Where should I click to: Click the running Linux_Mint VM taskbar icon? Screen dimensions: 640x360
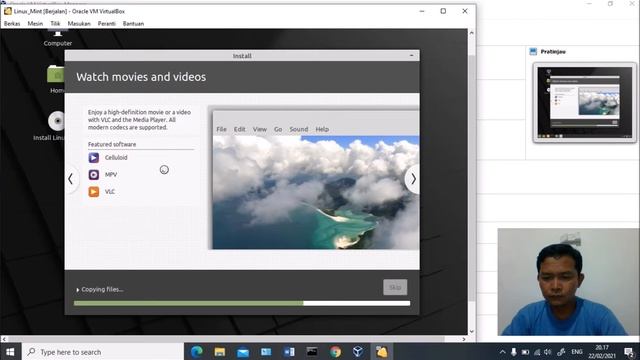[x=382, y=351]
